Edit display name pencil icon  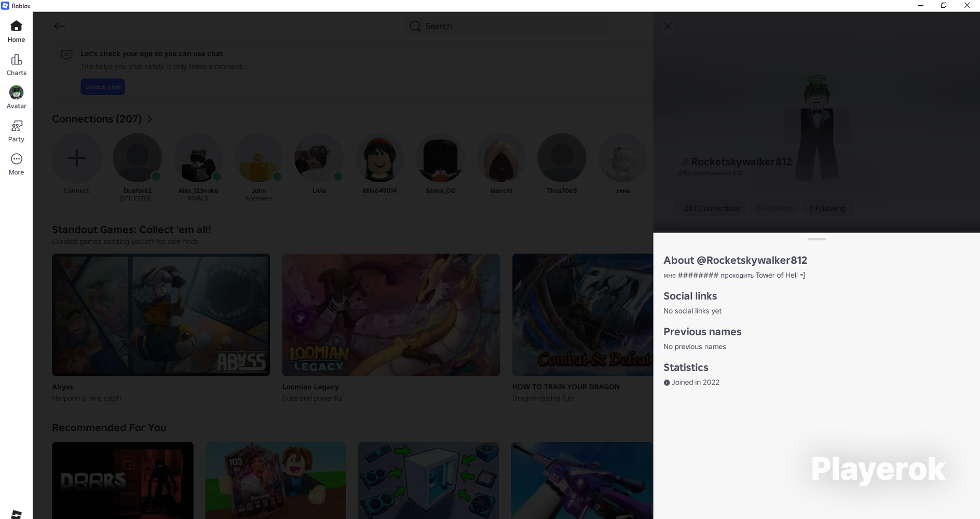click(685, 162)
